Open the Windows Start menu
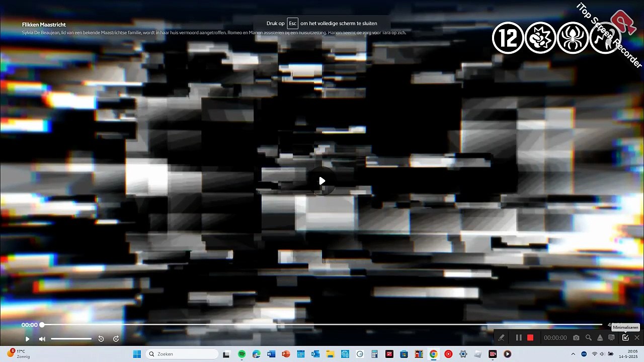Screen dimensions: 644x362 coord(137,354)
